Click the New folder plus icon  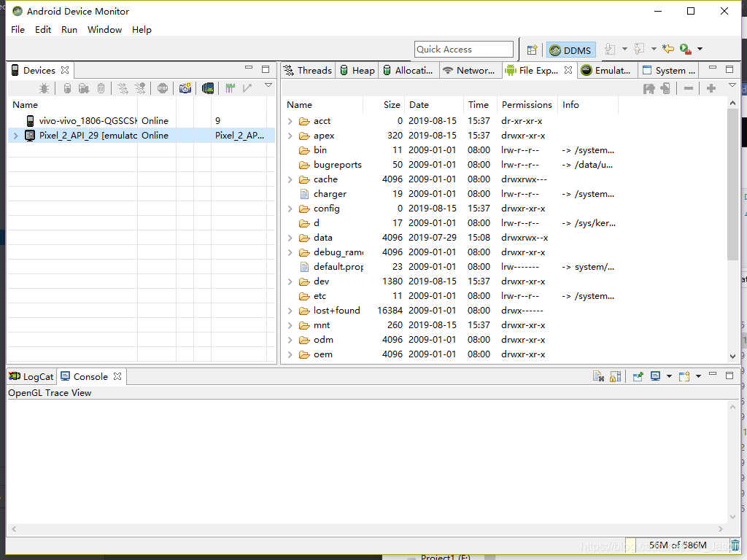point(711,88)
